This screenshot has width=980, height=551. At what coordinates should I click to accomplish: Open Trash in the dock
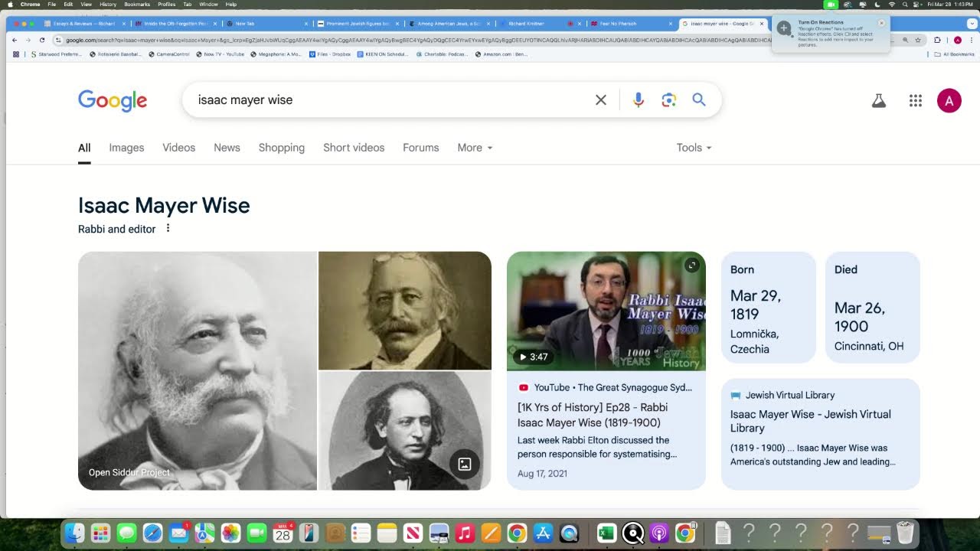pyautogui.click(x=905, y=533)
